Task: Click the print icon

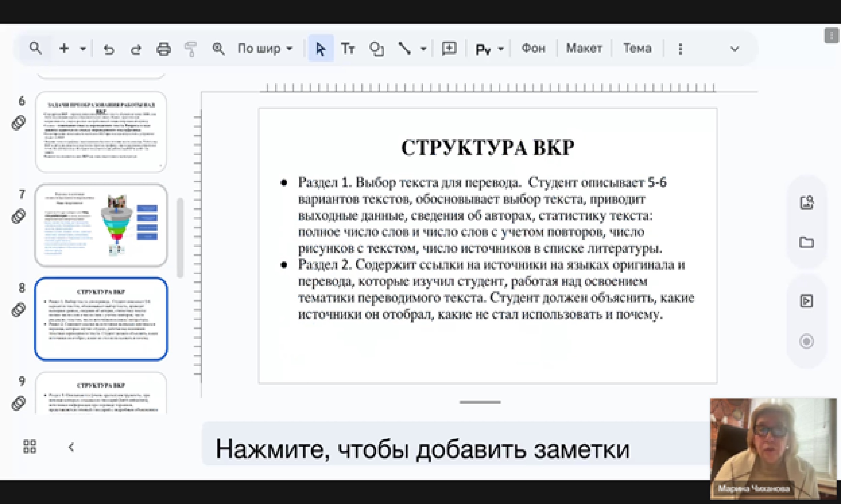Action: 163,49
